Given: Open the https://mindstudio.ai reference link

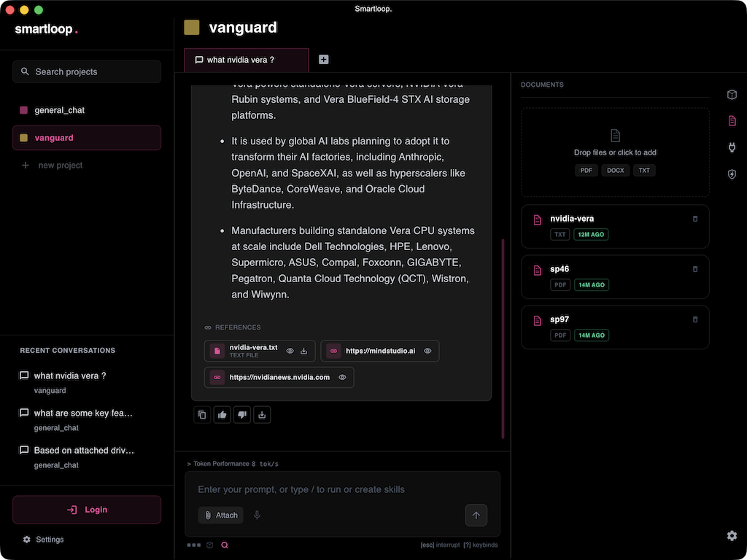Looking at the screenshot, I should point(380,351).
